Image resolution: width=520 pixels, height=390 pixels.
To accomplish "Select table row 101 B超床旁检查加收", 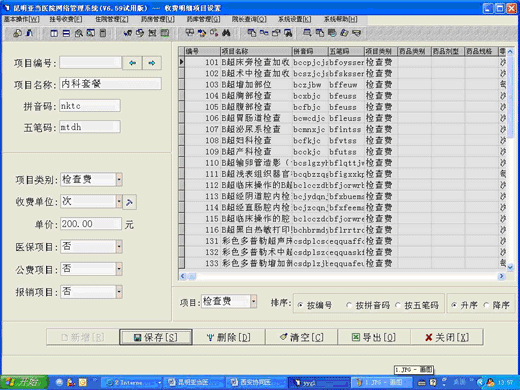I will click(341, 62).
